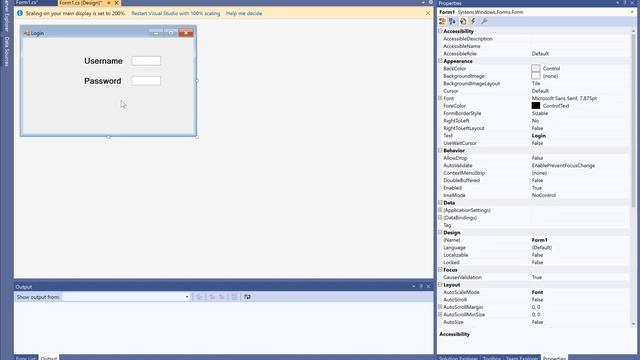Dismiss the scaling notification bar
This screenshot has width=640, height=360.
428,13
